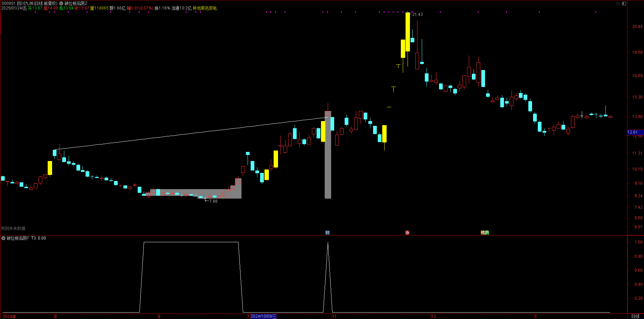Click the 日线 period button at bottom right
Screen dimensions: 644x319
pyautogui.click(x=635, y=316)
